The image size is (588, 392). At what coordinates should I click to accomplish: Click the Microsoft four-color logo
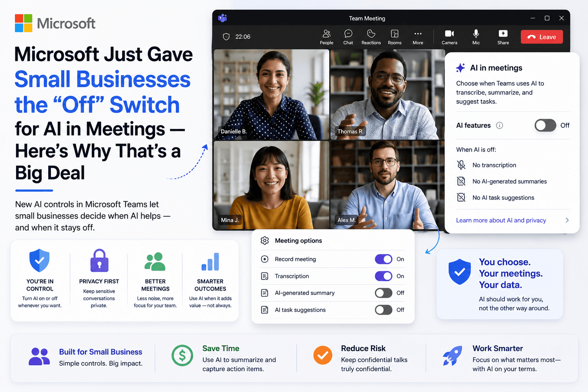(23, 23)
